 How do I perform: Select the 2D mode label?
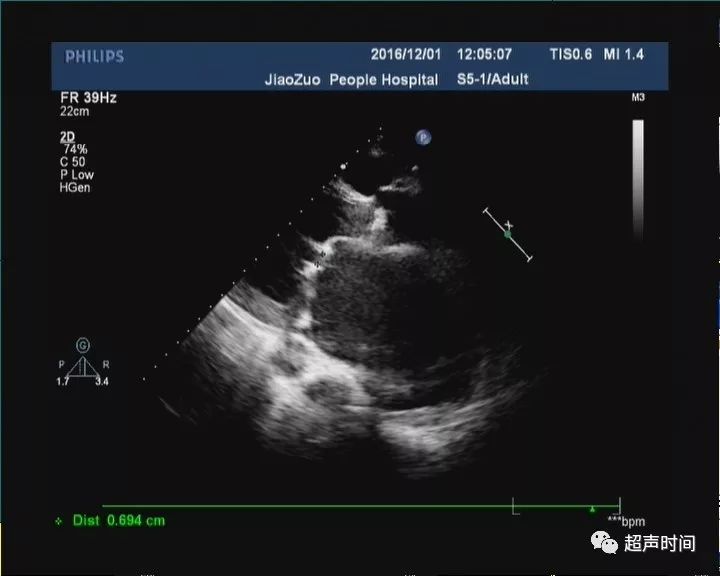click(x=67, y=136)
